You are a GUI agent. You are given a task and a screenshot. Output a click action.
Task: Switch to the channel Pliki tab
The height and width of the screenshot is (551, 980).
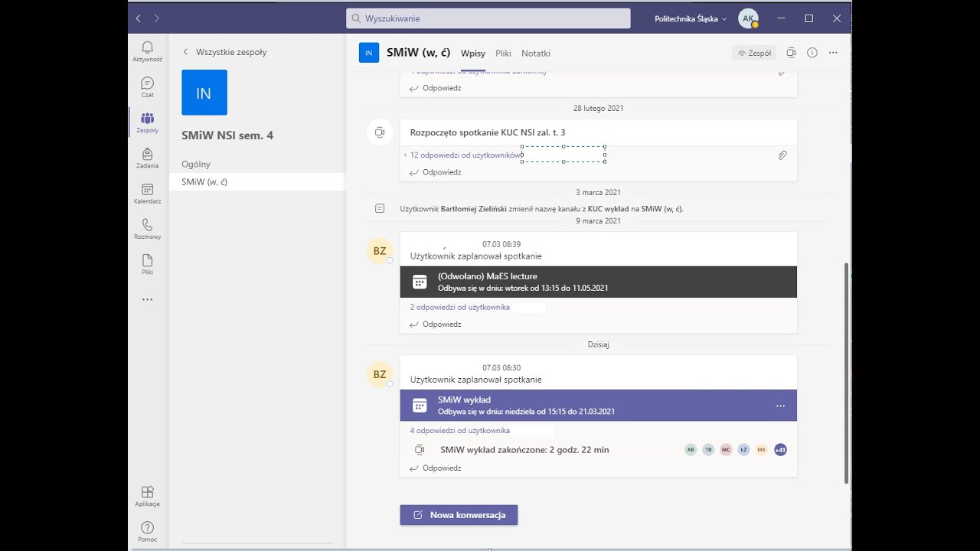[503, 54]
